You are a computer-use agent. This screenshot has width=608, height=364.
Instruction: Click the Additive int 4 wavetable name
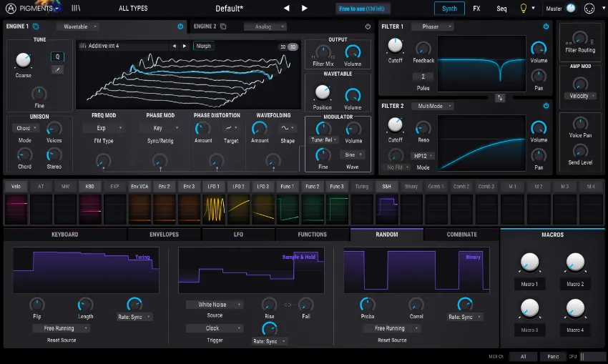pos(104,46)
